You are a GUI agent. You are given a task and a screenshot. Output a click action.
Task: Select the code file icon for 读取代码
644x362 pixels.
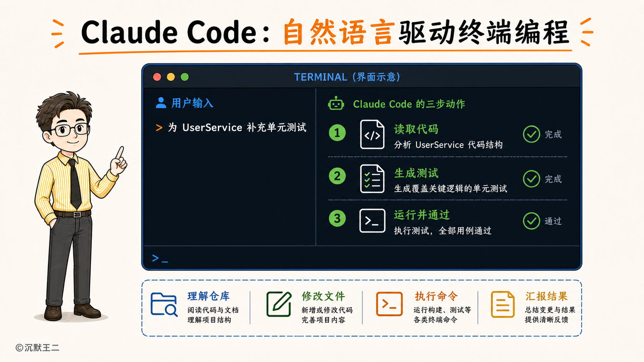372,134
